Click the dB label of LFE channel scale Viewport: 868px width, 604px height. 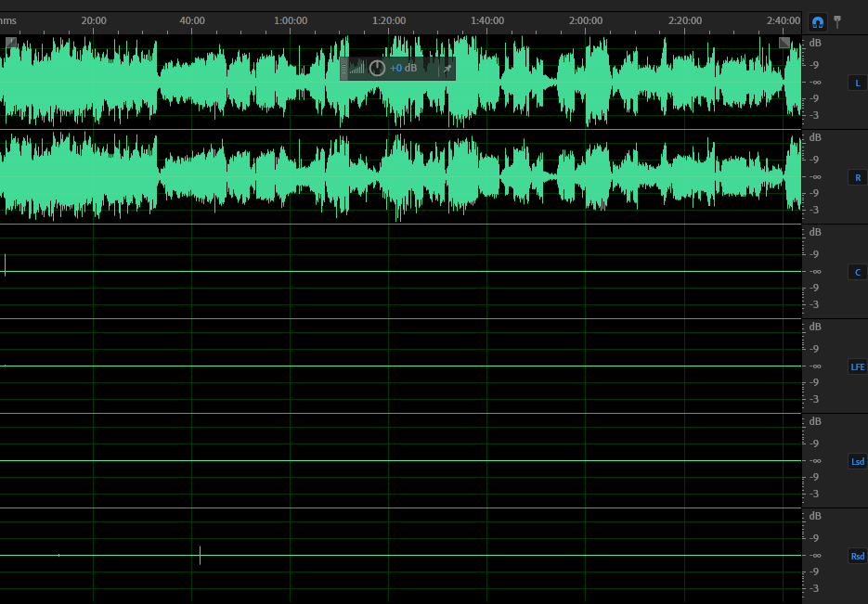tap(815, 327)
